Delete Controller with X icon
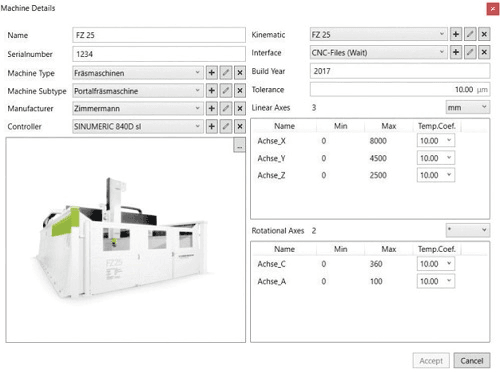 click(240, 127)
